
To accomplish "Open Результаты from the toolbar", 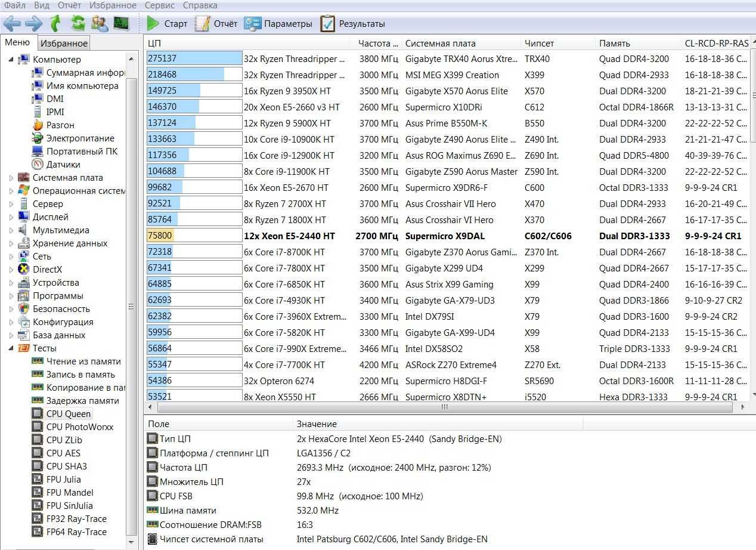I will [x=352, y=24].
